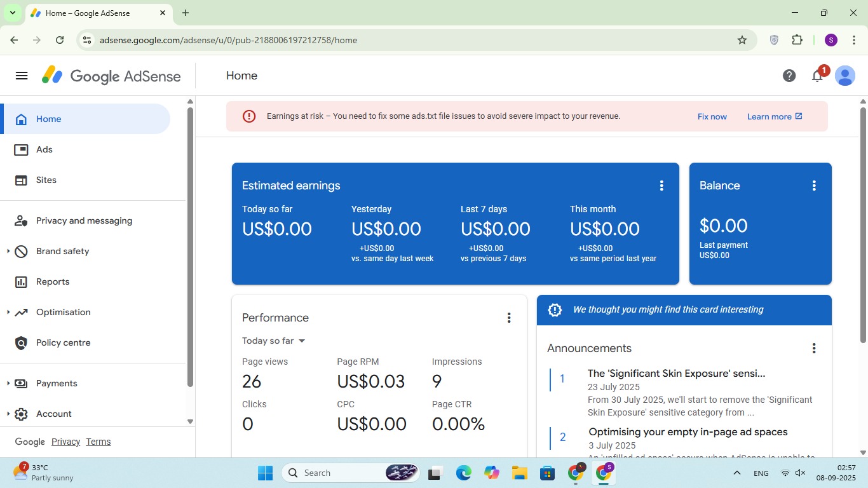Click the Policy centre shield icon
Viewport: 868px width, 488px height.
pyautogui.click(x=21, y=342)
